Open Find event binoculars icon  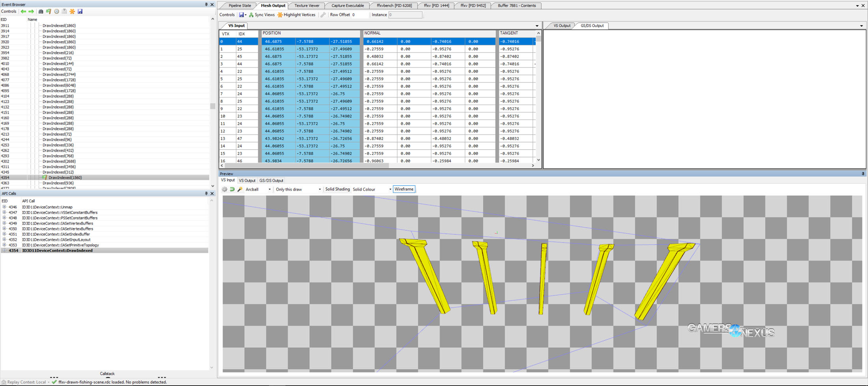[x=41, y=11]
